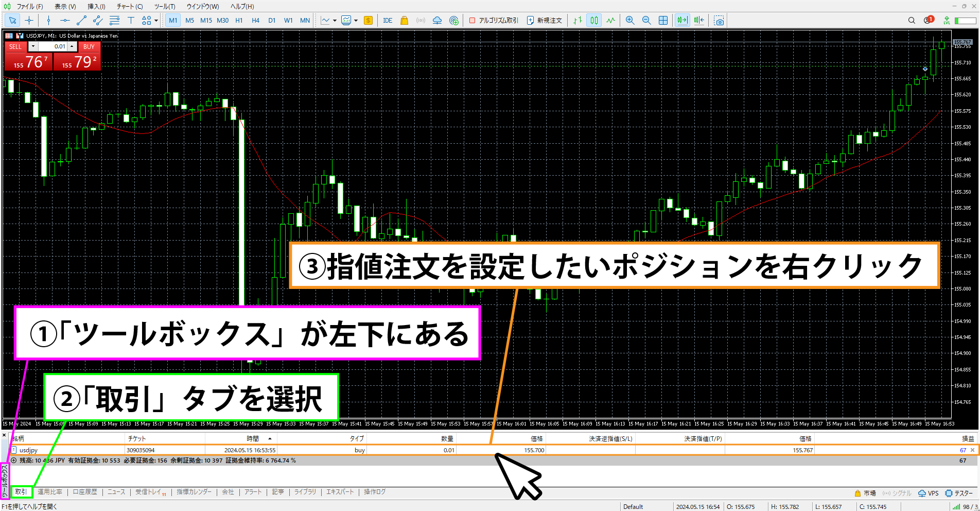The height and width of the screenshot is (511, 980).
Task: Click the red SELL button
Action: tap(15, 46)
